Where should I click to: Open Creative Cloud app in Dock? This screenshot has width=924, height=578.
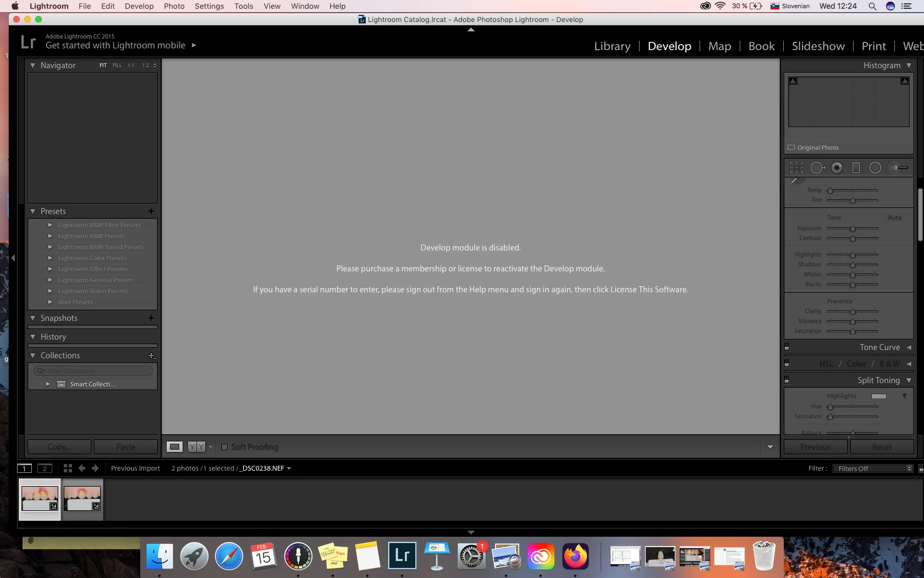click(541, 556)
